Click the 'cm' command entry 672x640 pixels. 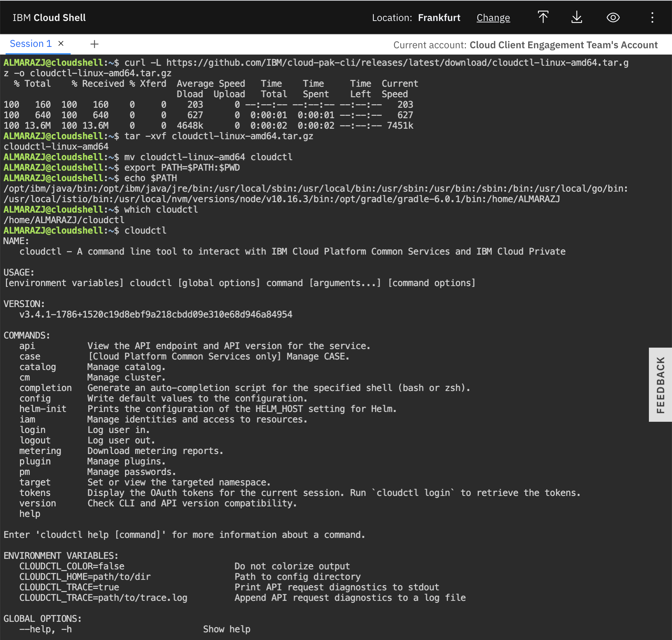coord(24,378)
